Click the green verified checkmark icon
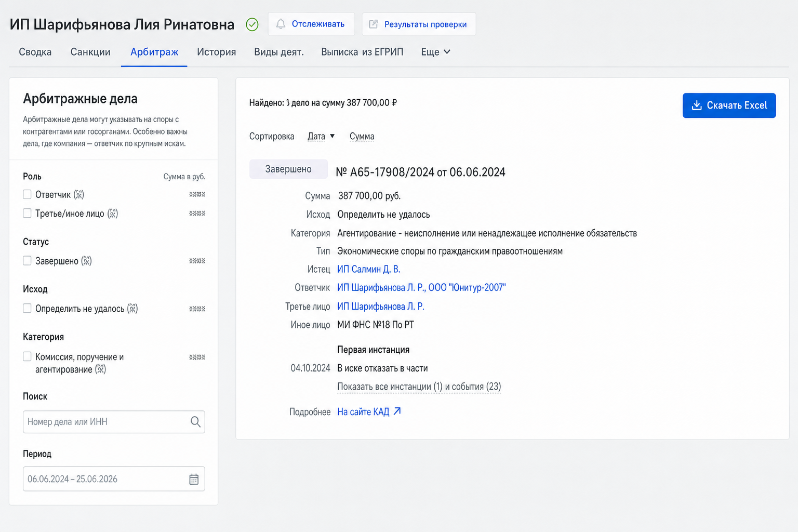This screenshot has height=532, width=798. (252, 24)
